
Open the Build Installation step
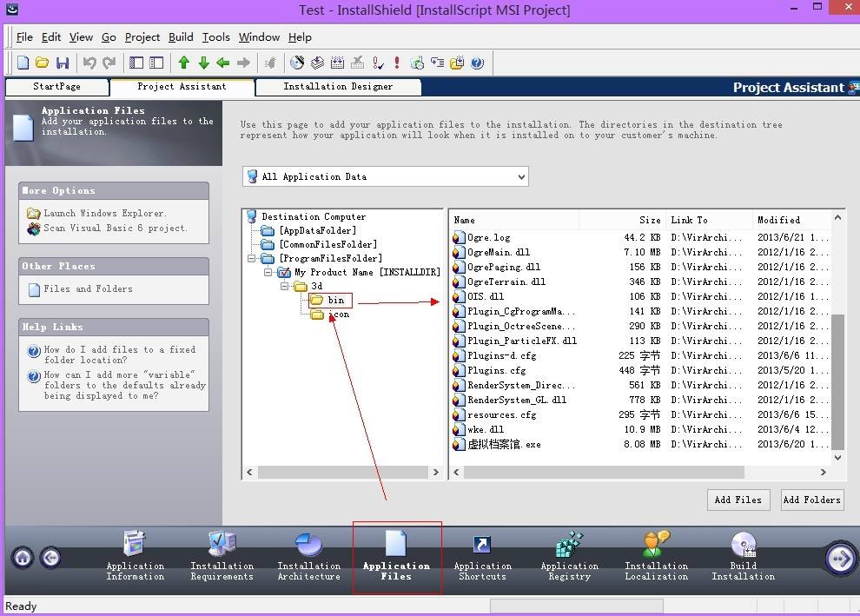tap(744, 556)
